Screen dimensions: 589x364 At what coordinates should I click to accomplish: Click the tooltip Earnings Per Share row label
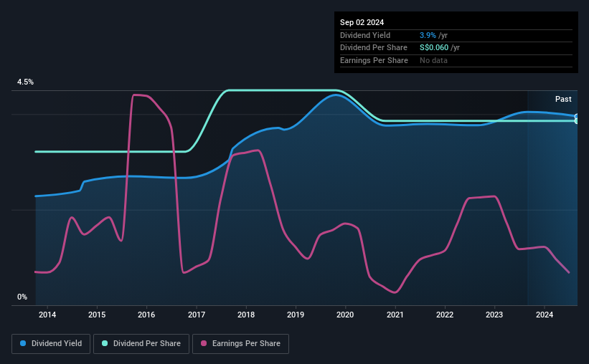[374, 60]
